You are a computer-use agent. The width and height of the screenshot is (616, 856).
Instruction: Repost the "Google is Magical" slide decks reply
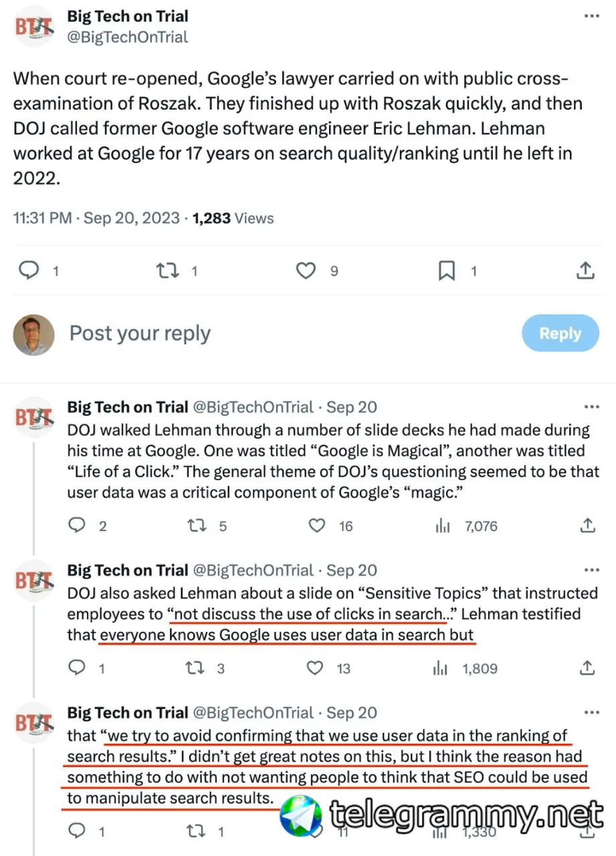(x=197, y=526)
